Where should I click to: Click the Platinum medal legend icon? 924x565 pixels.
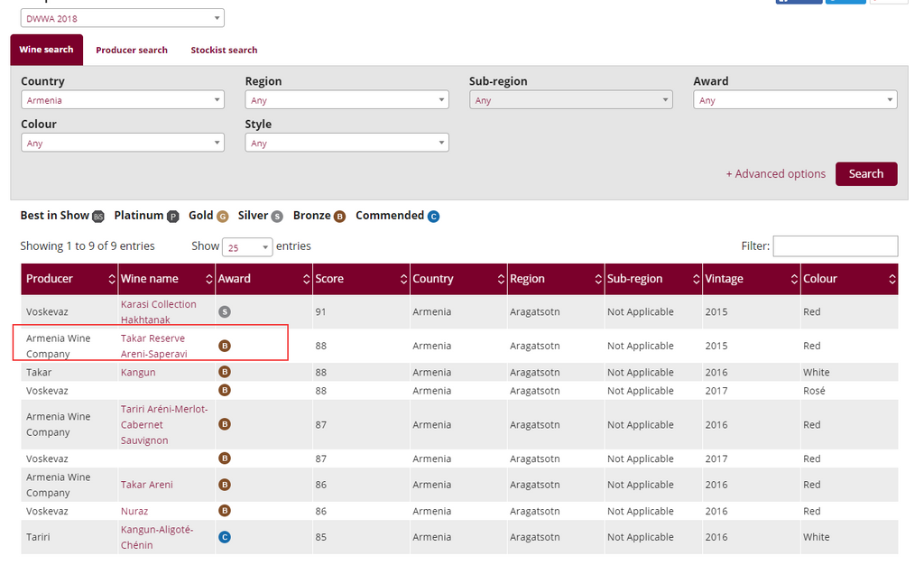click(172, 217)
